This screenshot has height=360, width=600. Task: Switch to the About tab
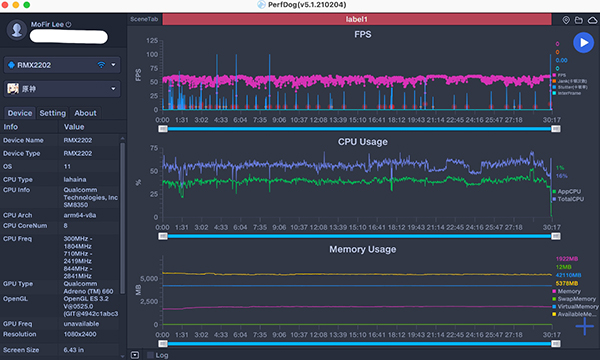[85, 113]
